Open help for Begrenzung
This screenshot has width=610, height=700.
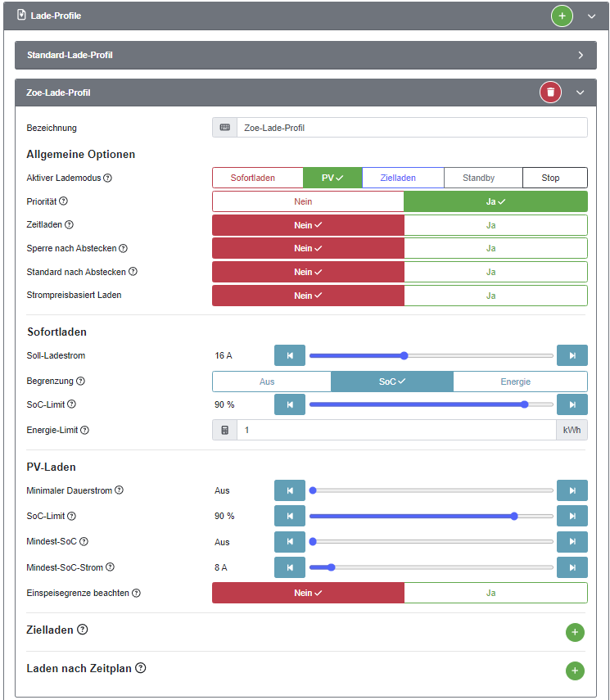pyautogui.click(x=80, y=381)
